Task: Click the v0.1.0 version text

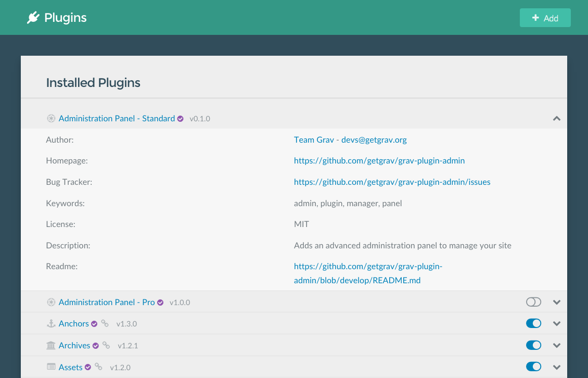Action: pos(200,119)
